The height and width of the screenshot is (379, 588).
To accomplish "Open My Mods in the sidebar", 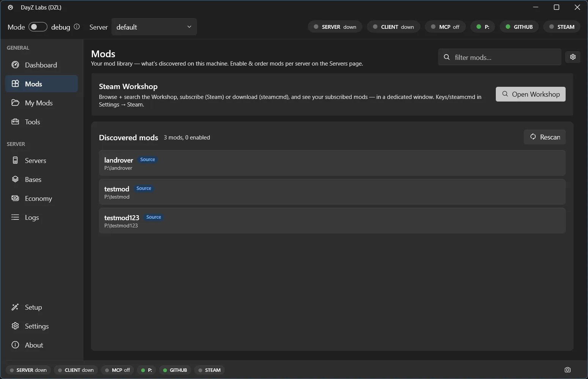I will 41,103.
